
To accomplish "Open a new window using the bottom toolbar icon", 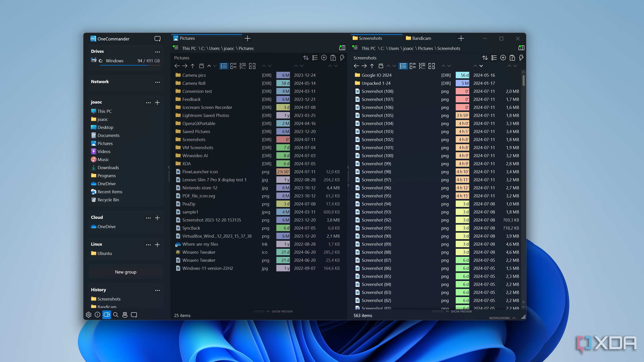I will click(x=134, y=315).
